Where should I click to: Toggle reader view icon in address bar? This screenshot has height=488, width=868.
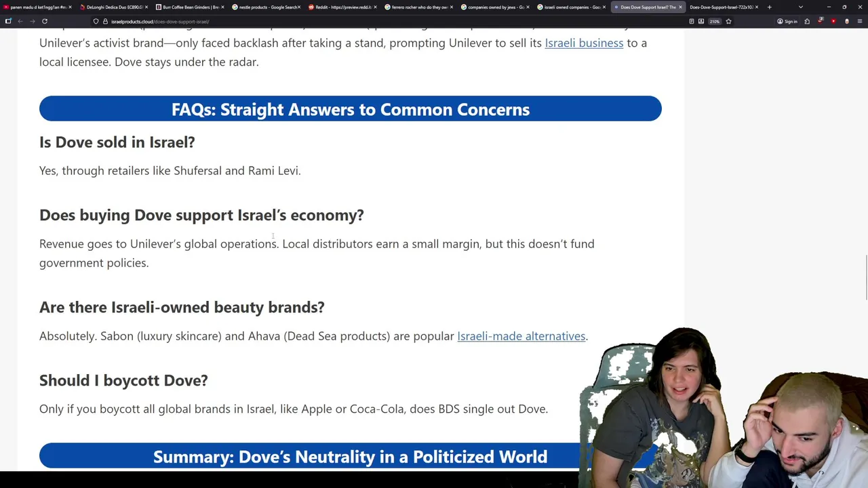click(x=691, y=21)
